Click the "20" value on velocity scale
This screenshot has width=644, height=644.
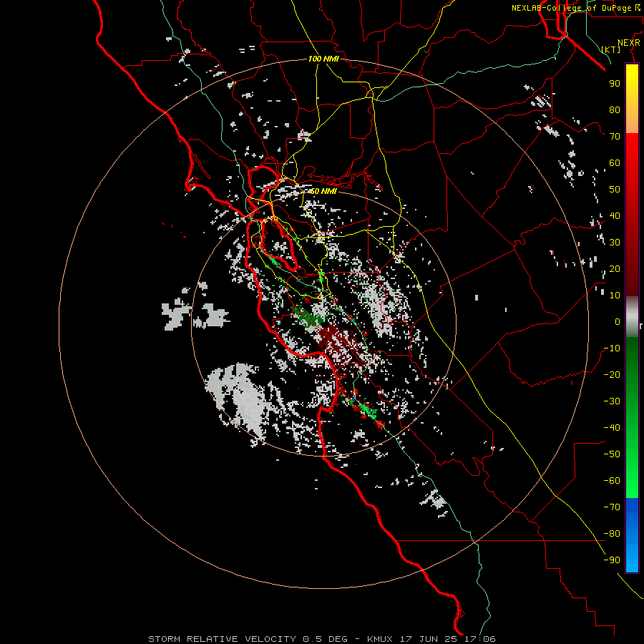[615, 268]
